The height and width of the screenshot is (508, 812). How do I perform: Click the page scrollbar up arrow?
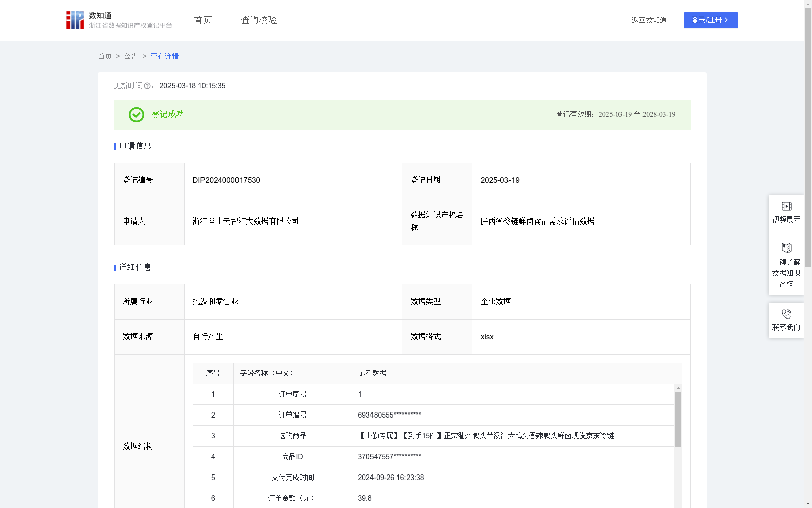[808, 4]
